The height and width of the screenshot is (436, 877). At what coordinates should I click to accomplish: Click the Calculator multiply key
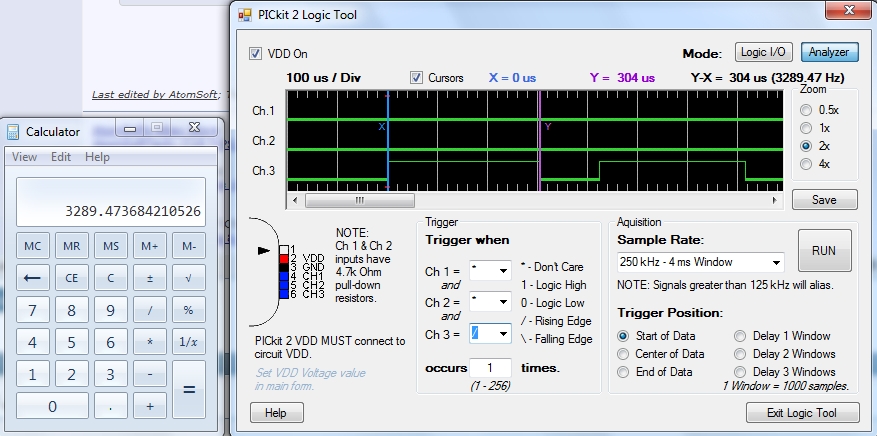coord(149,342)
